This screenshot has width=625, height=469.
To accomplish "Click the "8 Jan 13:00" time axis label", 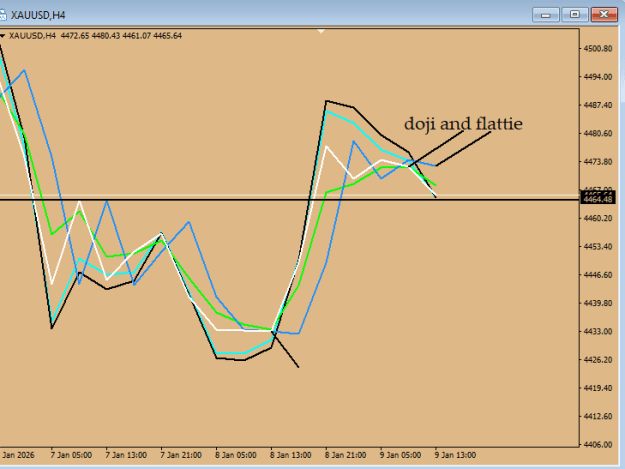I will 291,455.
